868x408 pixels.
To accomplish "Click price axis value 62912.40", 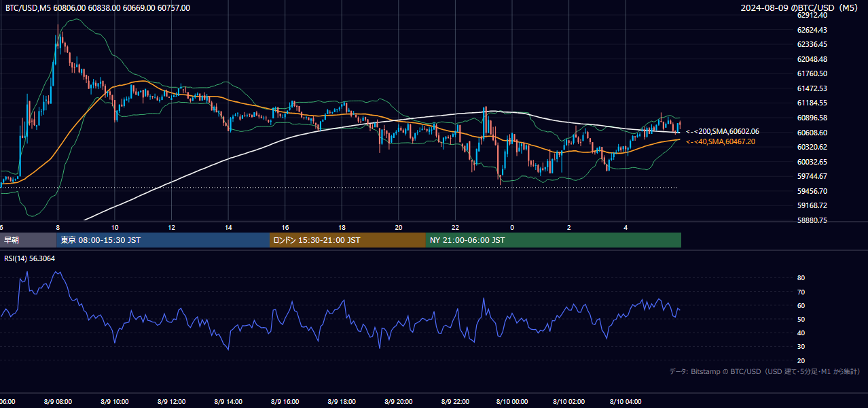I will click(812, 15).
